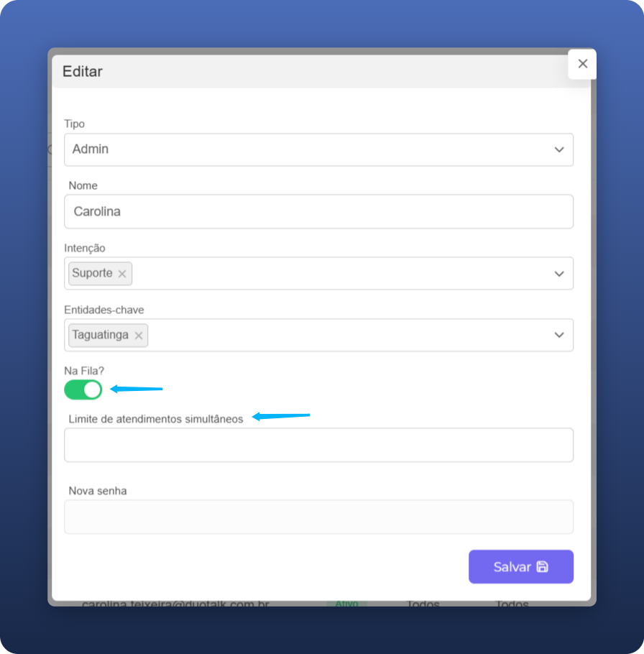Click the Nome field containing Carolina

(318, 211)
